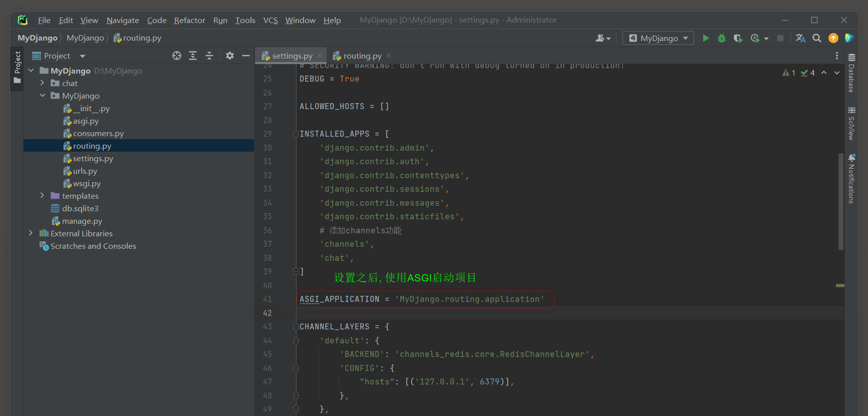Fold the 'CONFIG' block at line 46

tap(296, 368)
